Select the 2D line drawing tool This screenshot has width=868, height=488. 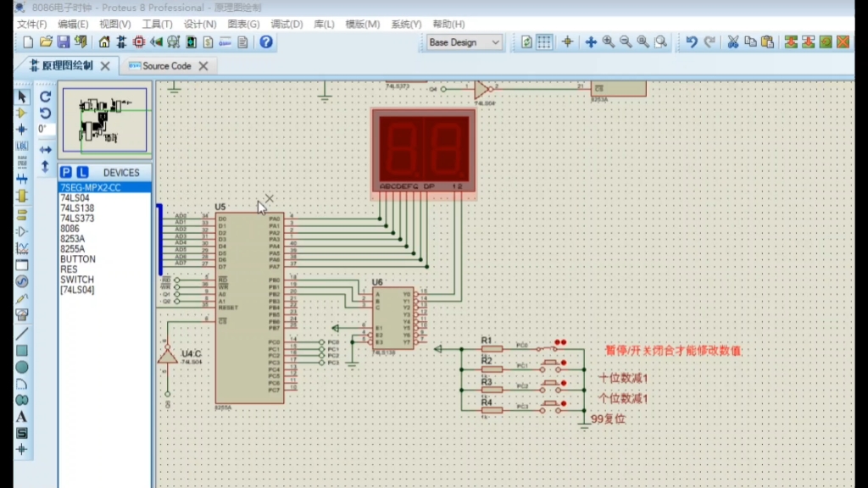(x=21, y=334)
